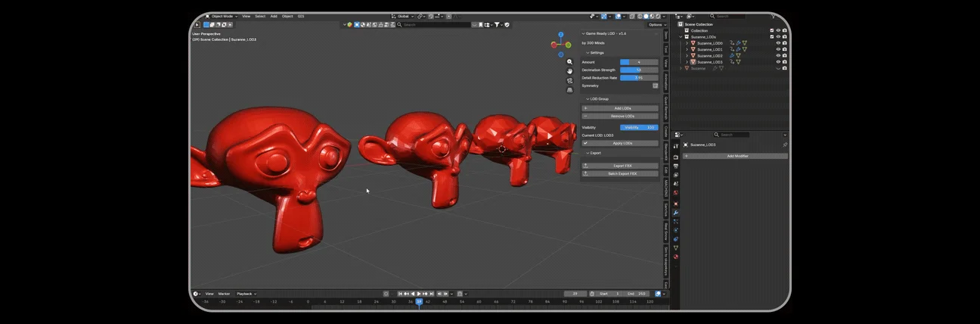Toggle Collection exclude checkbox in outliner
Viewport: 980px width, 324px height.
coord(772,30)
